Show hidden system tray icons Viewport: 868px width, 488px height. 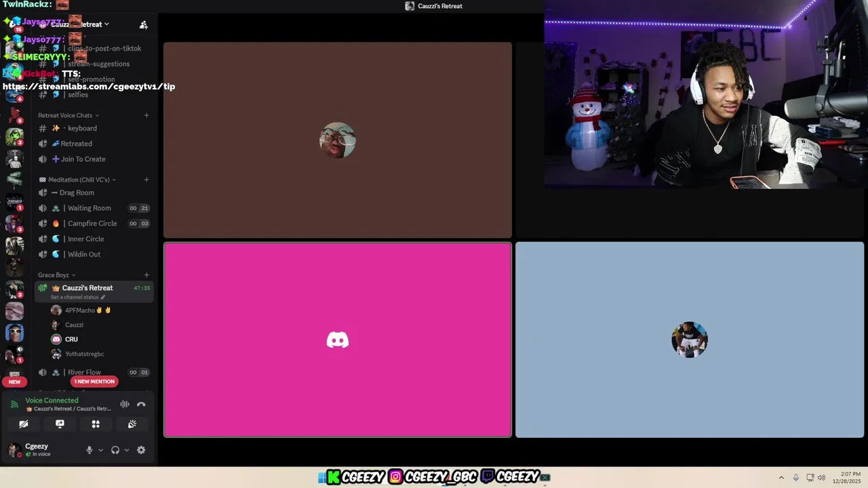[x=781, y=477]
